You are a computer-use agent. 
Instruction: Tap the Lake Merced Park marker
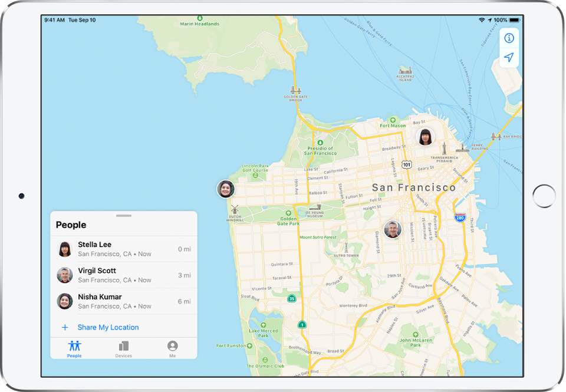[264, 325]
